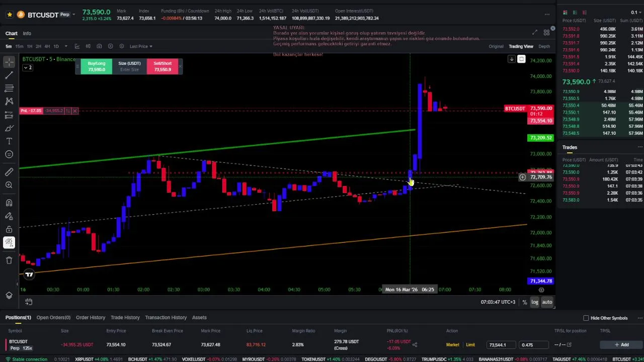Screen dimensions: 644x362
Task: Show both bids and asks order book view
Action: [565, 13]
